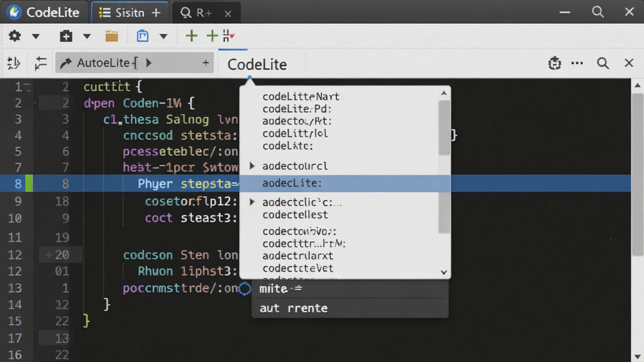Choose codeLitteNart completion entry
644x362 pixels.
[301, 97]
